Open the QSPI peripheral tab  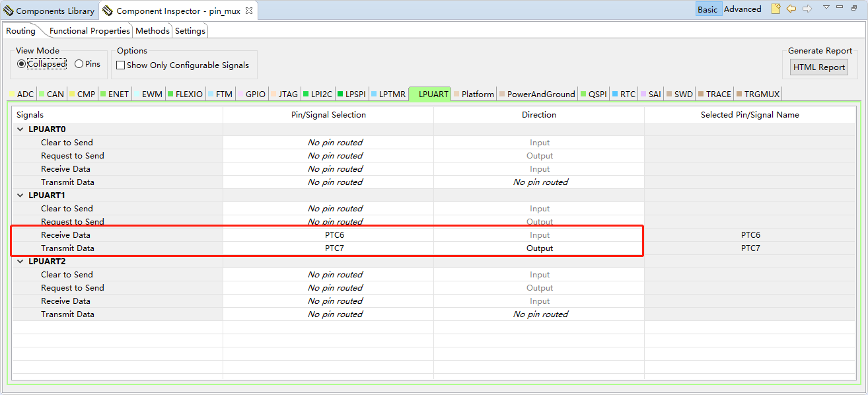point(594,94)
